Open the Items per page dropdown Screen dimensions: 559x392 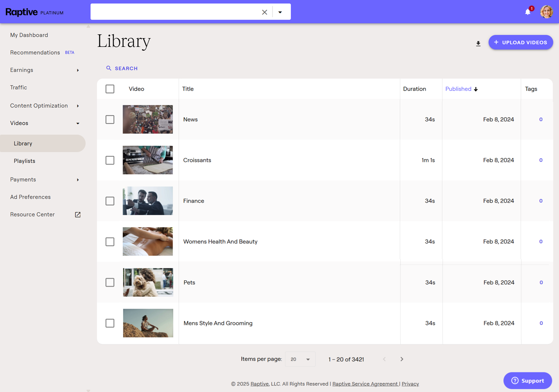pyautogui.click(x=300, y=359)
